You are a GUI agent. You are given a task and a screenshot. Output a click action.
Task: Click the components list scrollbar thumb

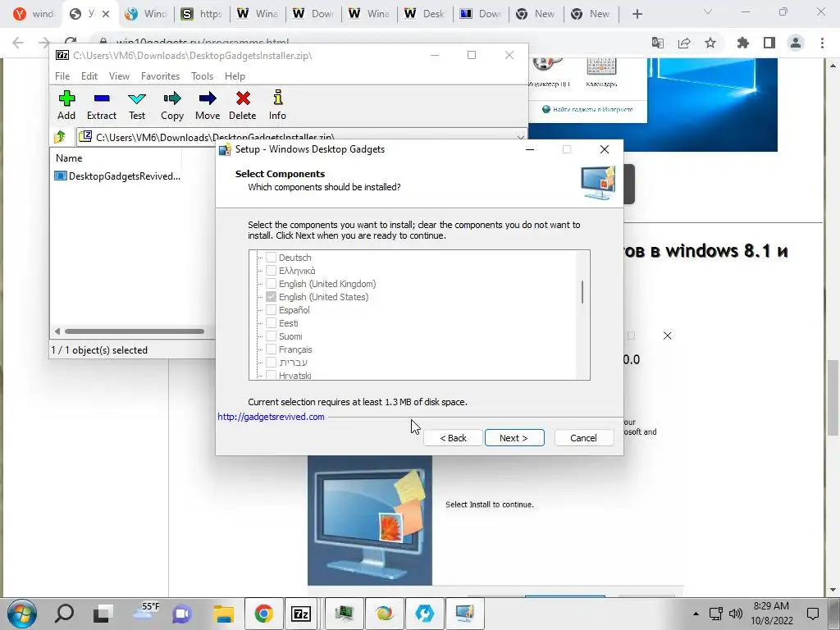[x=582, y=292]
